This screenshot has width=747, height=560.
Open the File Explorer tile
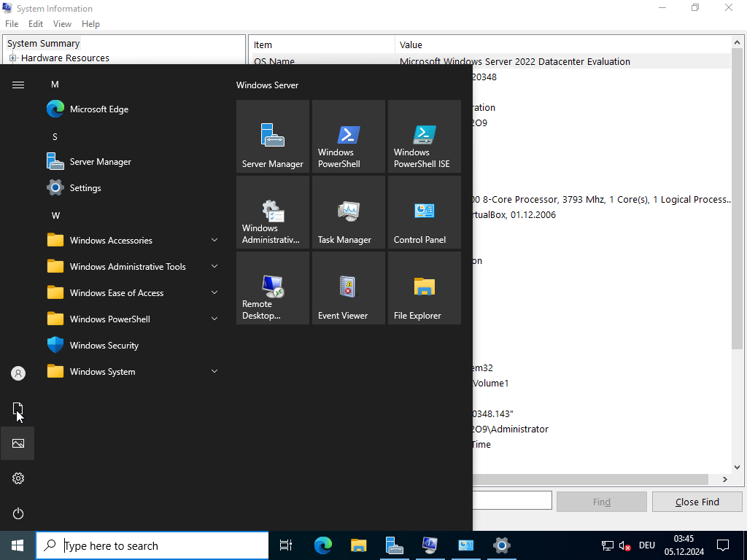(424, 287)
